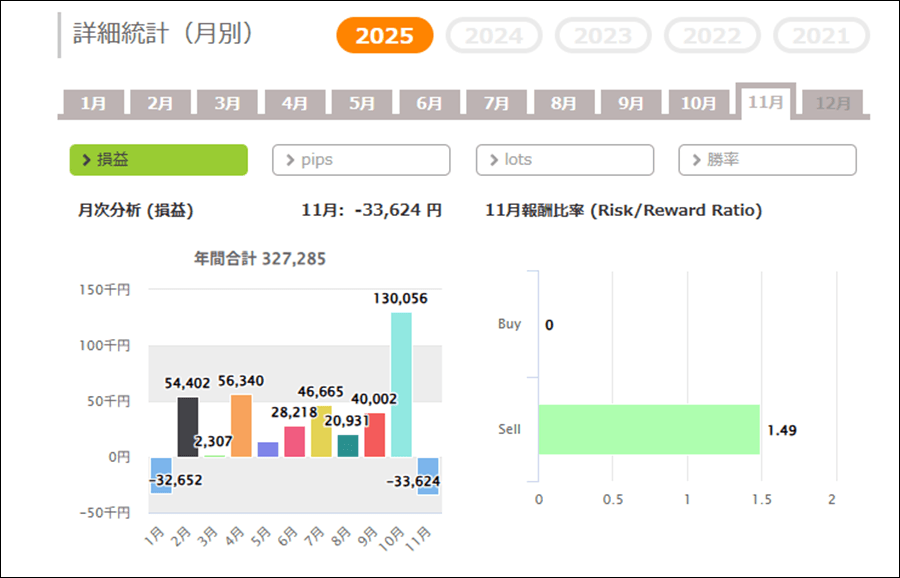Click the 年間合計 327,285 total text
900x578 pixels.
click(260, 259)
